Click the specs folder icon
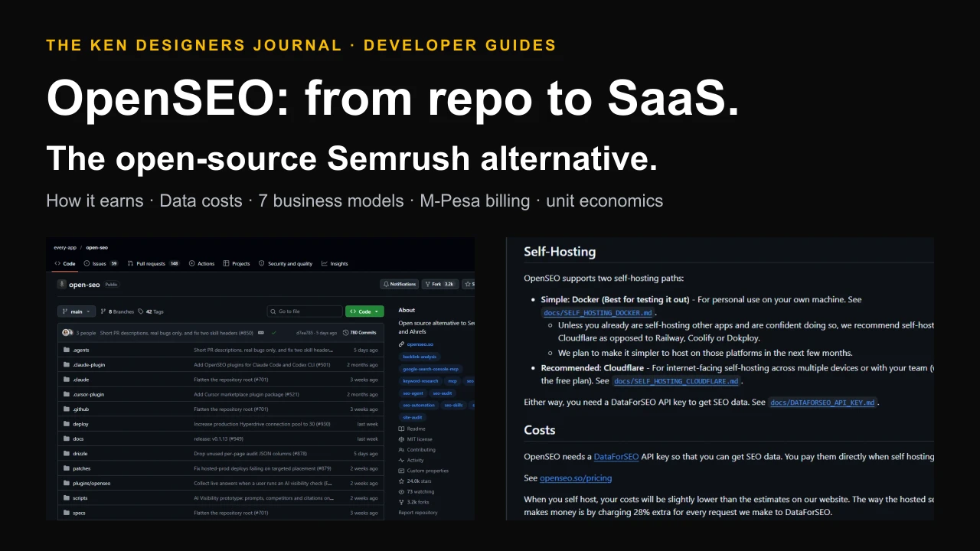Screen dimensions: 980x551 pos(67,513)
